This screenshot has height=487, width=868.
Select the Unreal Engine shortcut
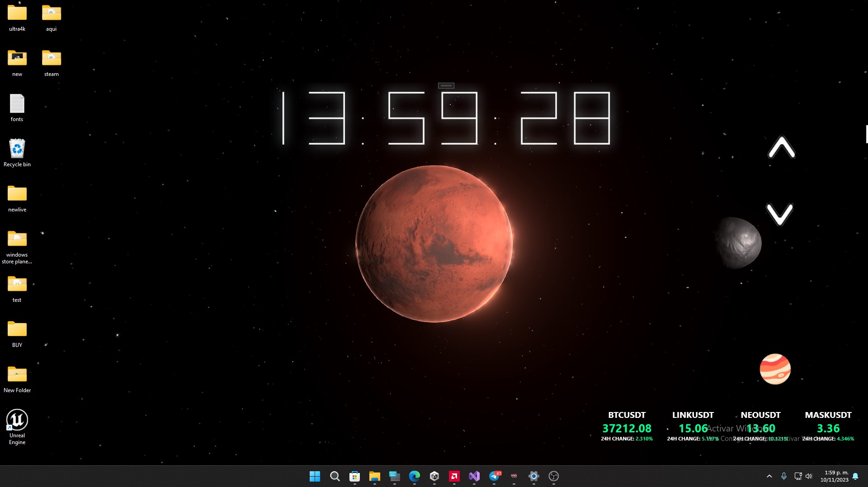(x=17, y=427)
